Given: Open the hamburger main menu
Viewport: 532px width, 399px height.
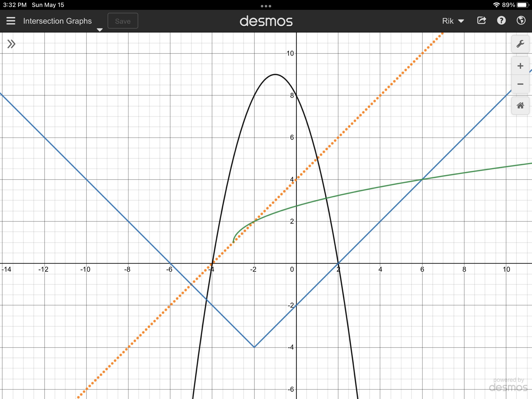Looking at the screenshot, I should (x=11, y=21).
